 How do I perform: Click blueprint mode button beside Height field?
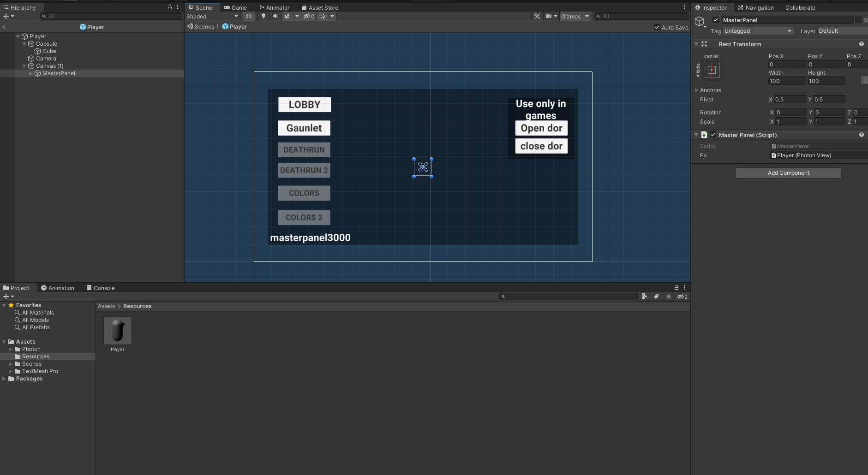(x=864, y=81)
